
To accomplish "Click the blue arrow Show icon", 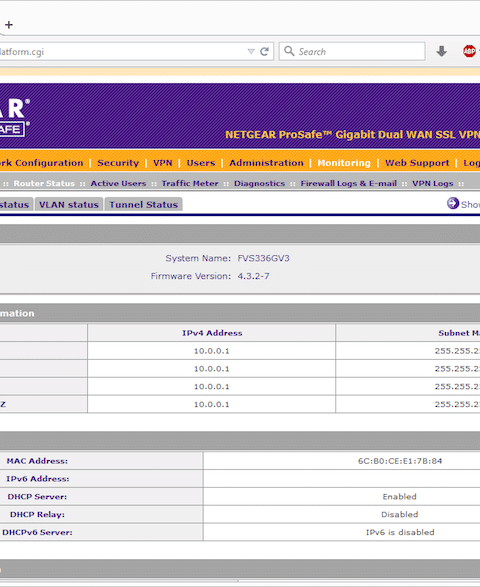I will point(453,203).
